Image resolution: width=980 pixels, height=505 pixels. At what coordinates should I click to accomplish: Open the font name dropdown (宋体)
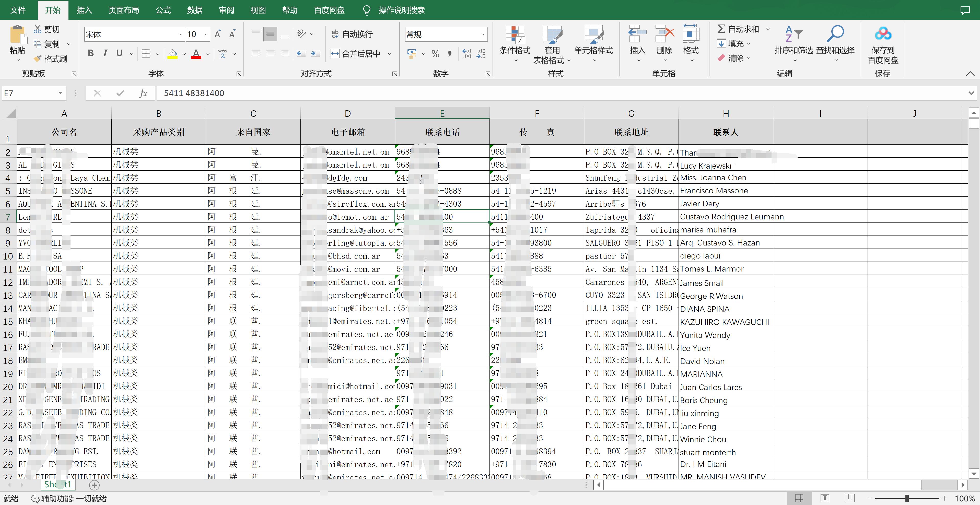pos(180,34)
